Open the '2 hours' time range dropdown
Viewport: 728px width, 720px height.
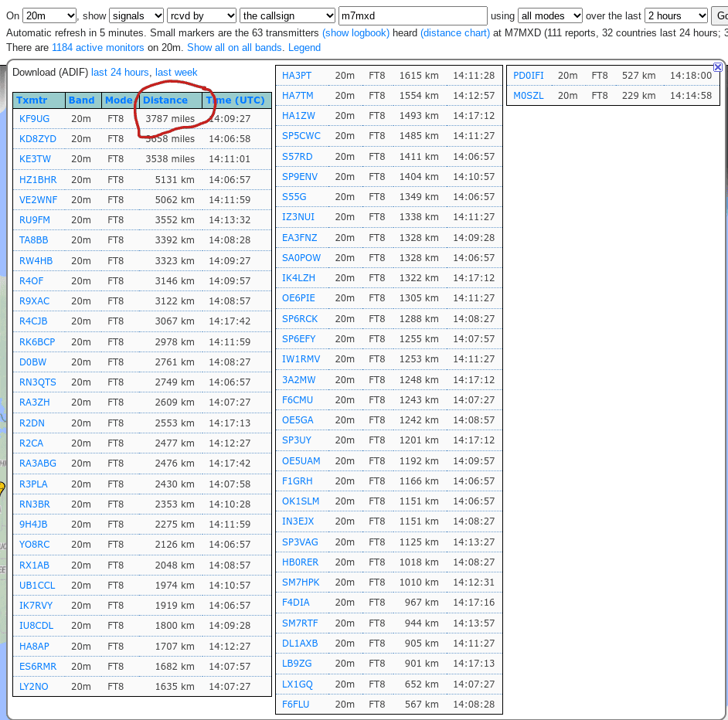(676, 15)
